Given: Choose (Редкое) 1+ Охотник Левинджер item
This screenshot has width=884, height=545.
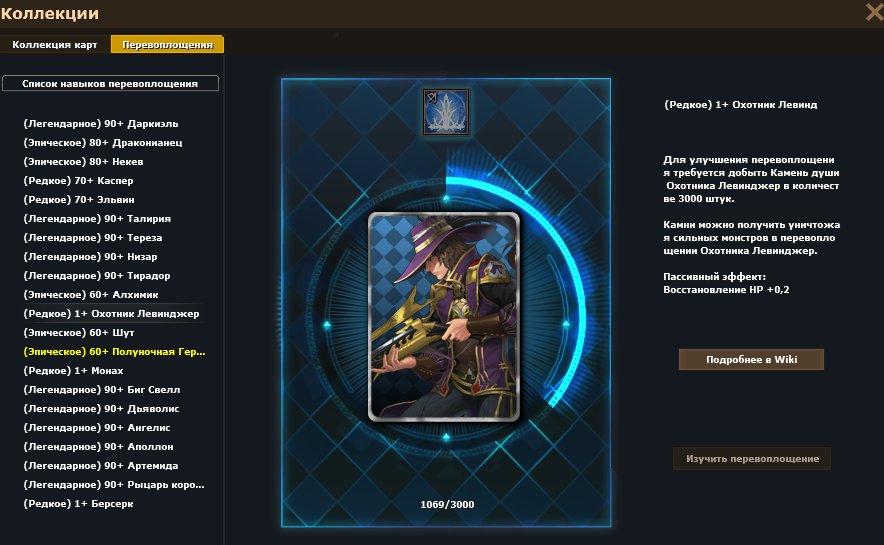Looking at the screenshot, I should pos(111,313).
